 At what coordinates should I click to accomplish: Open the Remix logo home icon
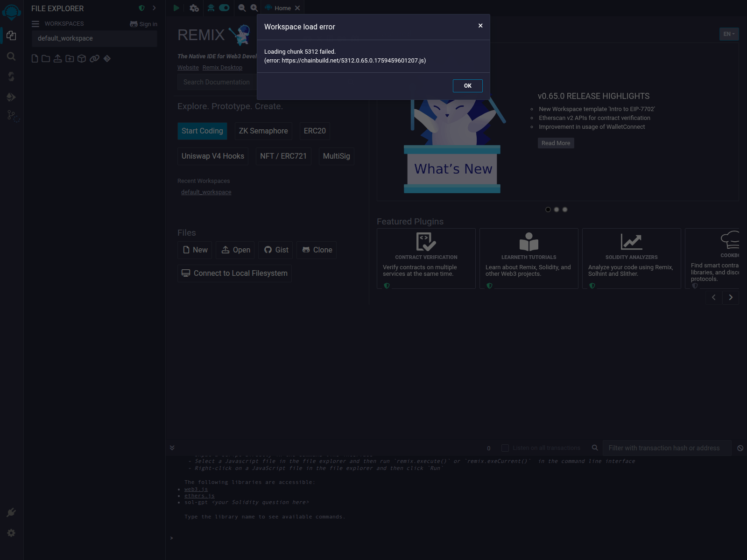11,12
